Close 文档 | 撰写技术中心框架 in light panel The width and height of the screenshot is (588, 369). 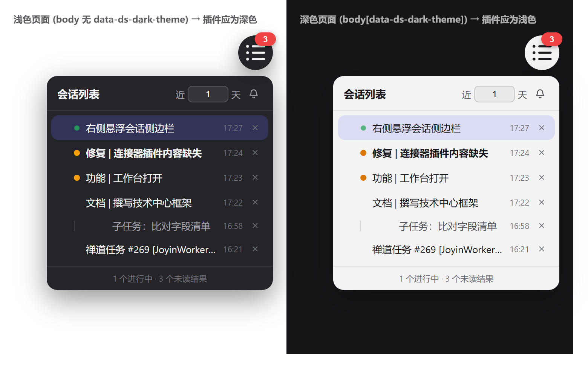(542, 202)
